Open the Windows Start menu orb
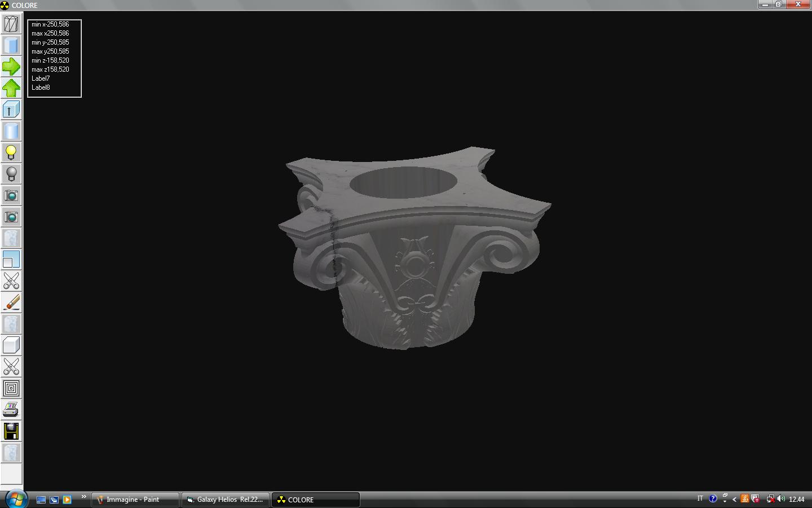Screen dimensions: 812x508 tap(15, 499)
